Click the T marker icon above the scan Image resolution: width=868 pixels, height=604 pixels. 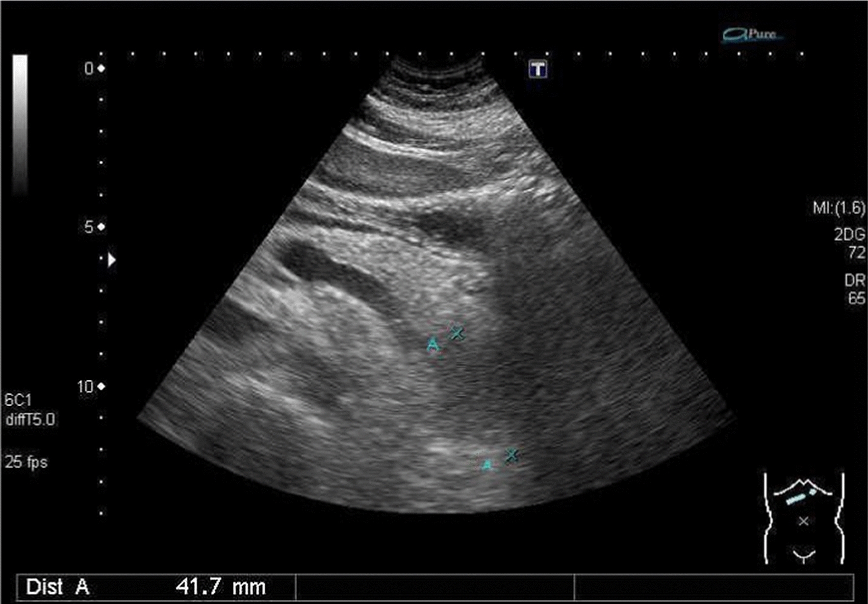click(538, 69)
